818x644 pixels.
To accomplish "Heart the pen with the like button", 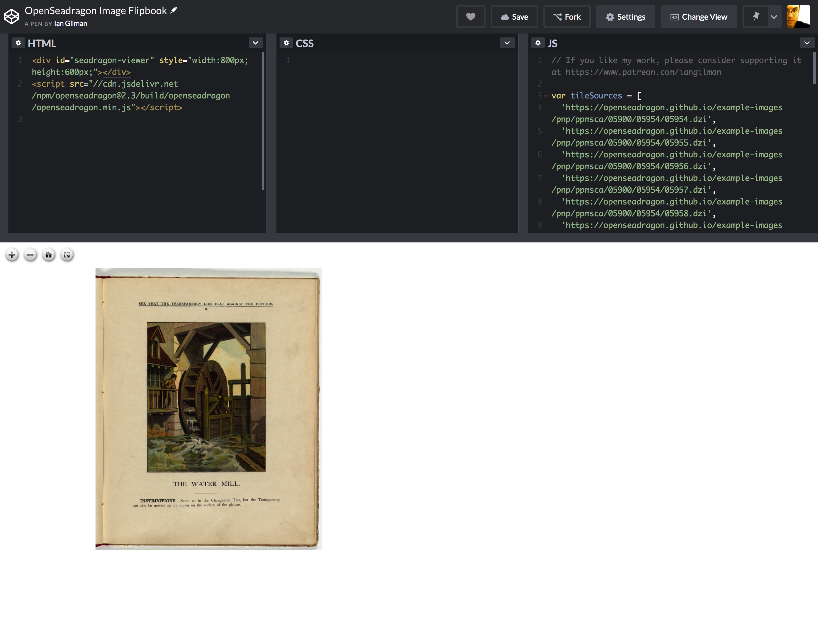I will 471,16.
